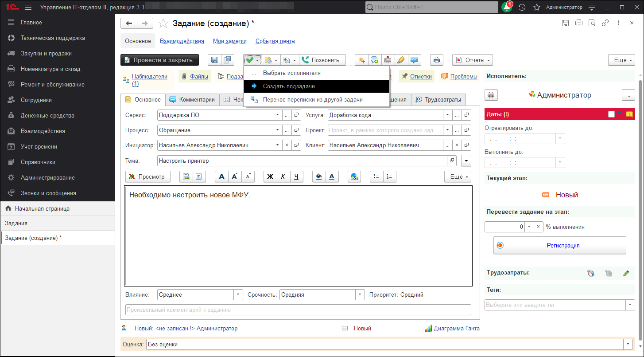Toggle italic formatting with the К button
644x357 pixels.
coord(283,177)
